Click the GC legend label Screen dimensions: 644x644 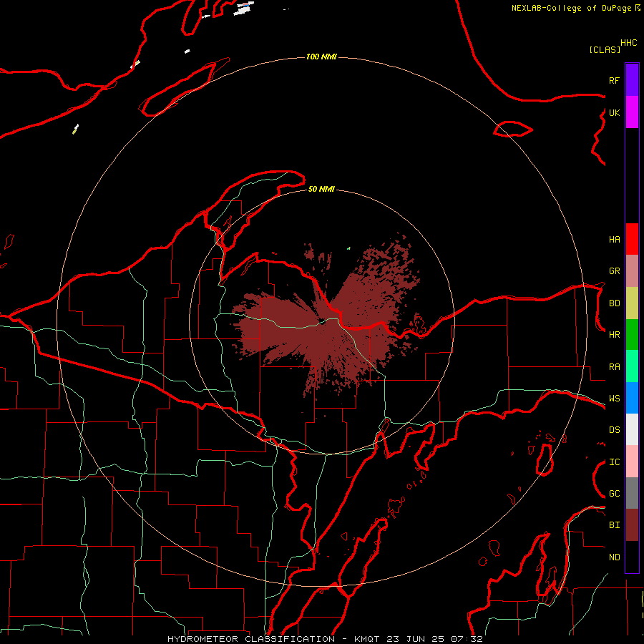point(614,494)
